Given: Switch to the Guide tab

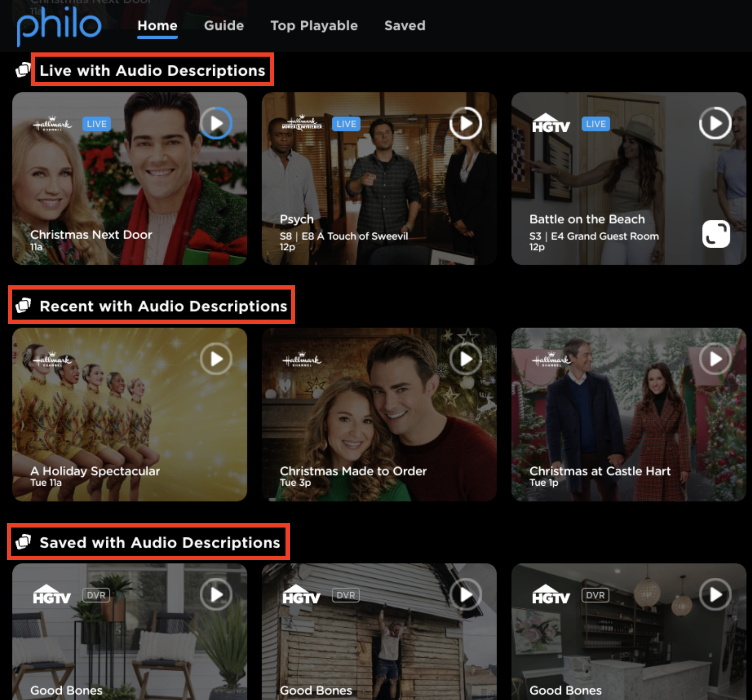Looking at the screenshot, I should [224, 26].
